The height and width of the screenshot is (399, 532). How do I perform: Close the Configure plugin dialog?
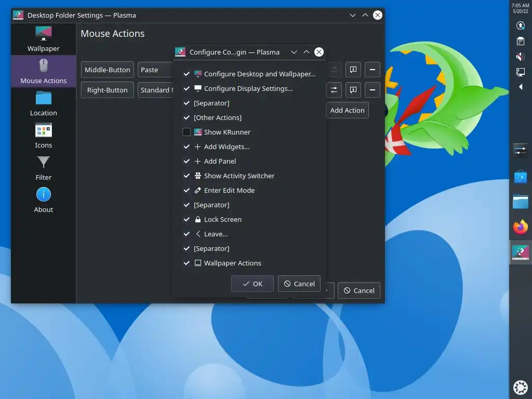(319, 52)
